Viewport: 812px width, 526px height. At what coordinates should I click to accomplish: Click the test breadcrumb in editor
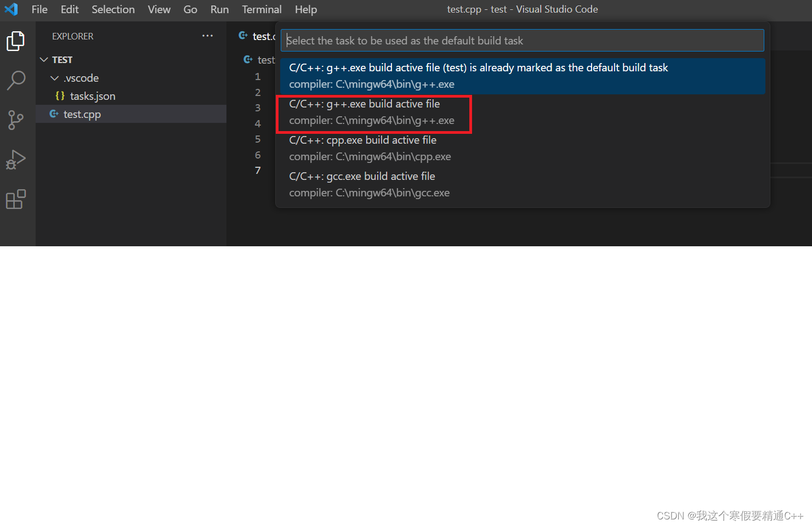(x=266, y=60)
